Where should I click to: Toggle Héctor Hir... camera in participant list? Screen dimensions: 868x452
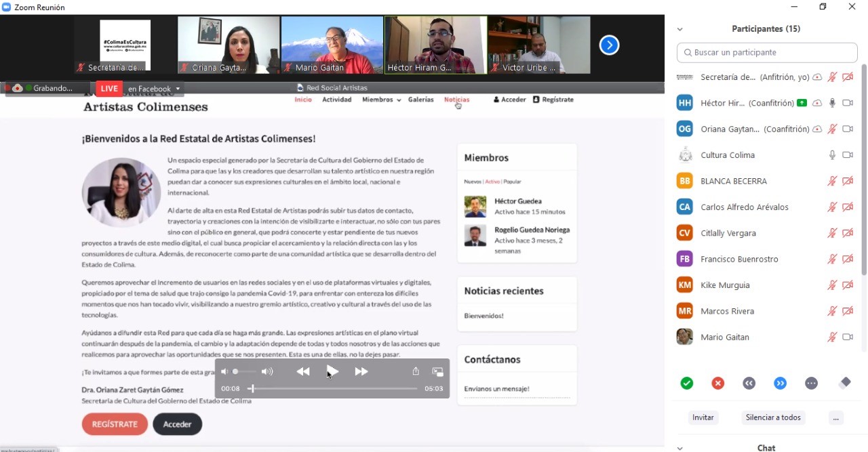pos(848,103)
